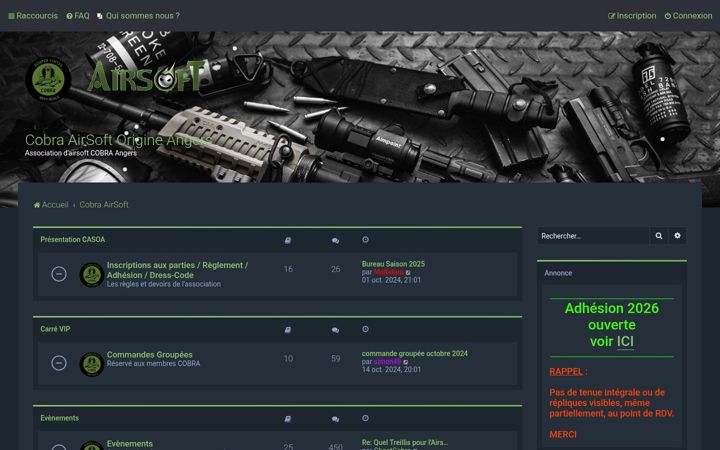Click the Annonce panel heading
This screenshot has height=450, width=720.
click(x=558, y=273)
